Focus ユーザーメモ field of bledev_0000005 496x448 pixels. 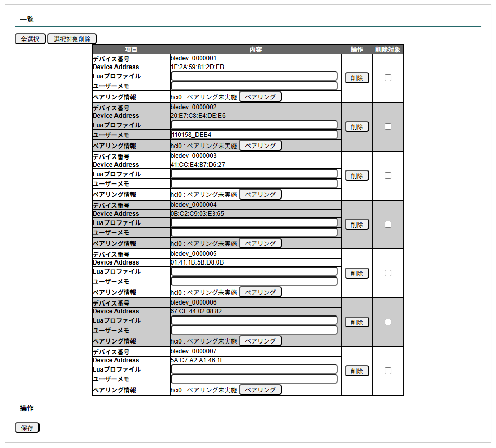[254, 281]
